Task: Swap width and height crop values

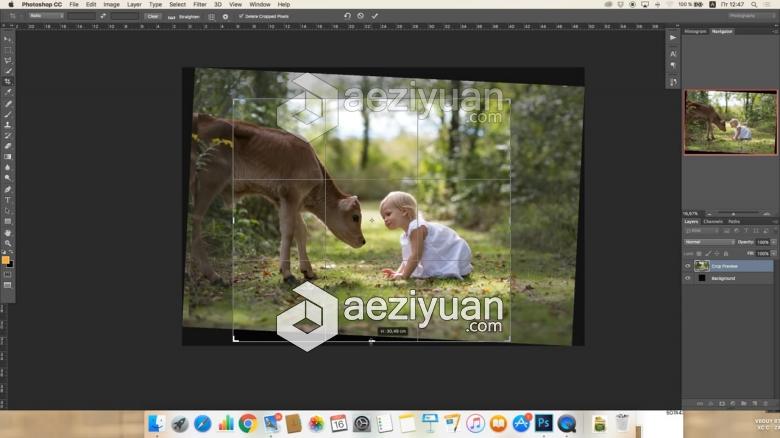Action: pyautogui.click(x=103, y=16)
